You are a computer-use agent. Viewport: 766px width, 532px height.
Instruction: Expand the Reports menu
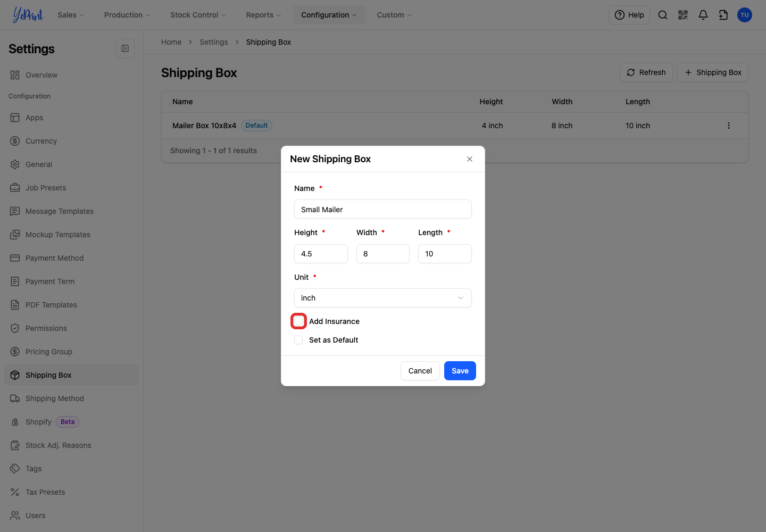[x=263, y=15]
